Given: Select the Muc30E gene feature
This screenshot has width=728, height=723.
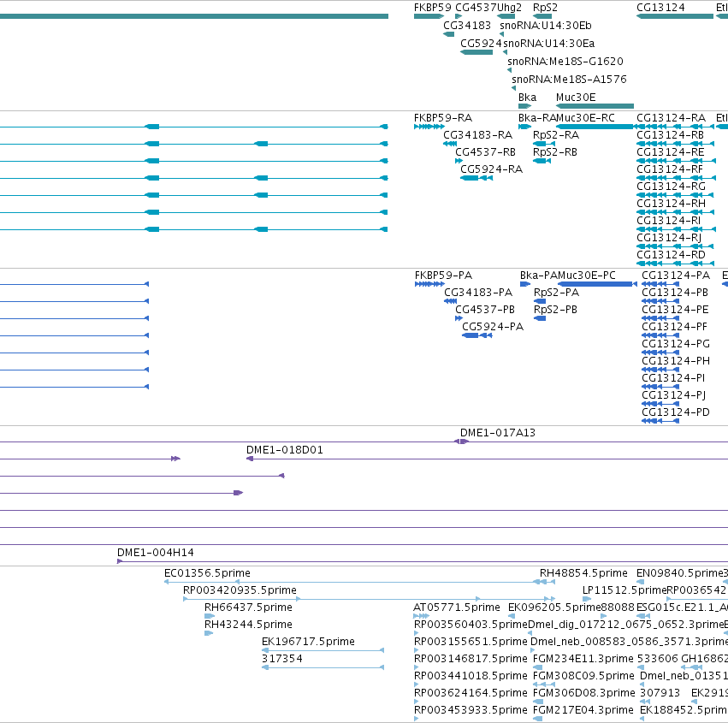Looking at the screenshot, I should click(x=595, y=106).
